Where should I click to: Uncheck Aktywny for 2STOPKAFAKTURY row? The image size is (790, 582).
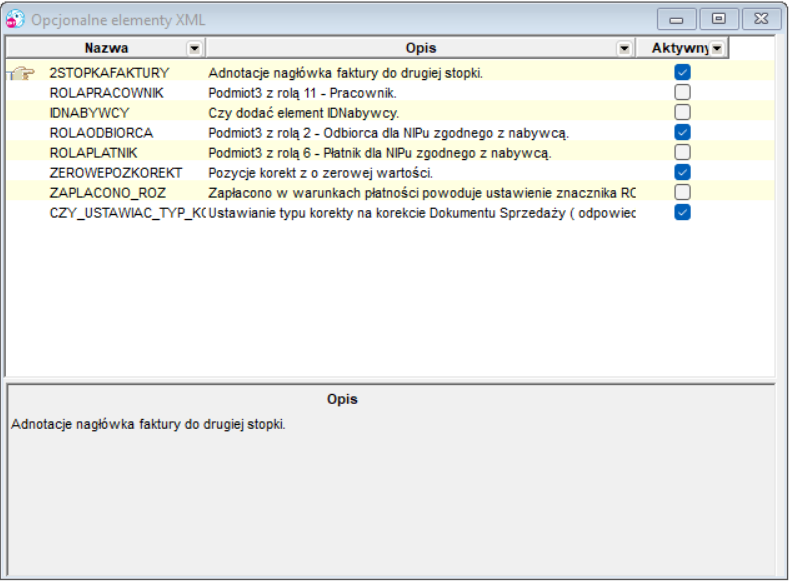click(682, 73)
